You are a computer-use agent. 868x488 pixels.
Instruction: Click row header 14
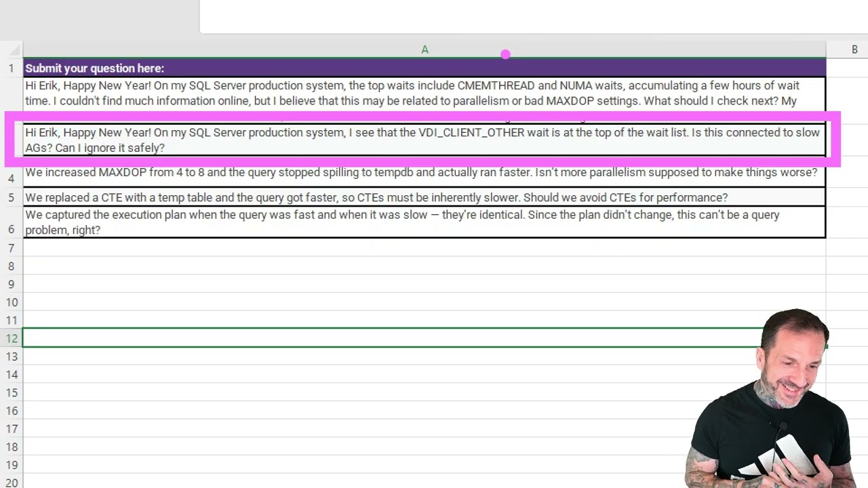click(x=12, y=374)
